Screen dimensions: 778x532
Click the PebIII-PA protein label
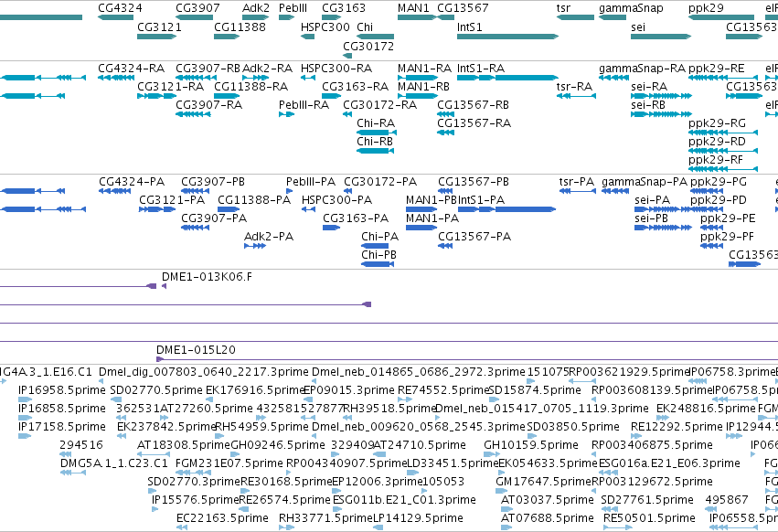click(311, 182)
